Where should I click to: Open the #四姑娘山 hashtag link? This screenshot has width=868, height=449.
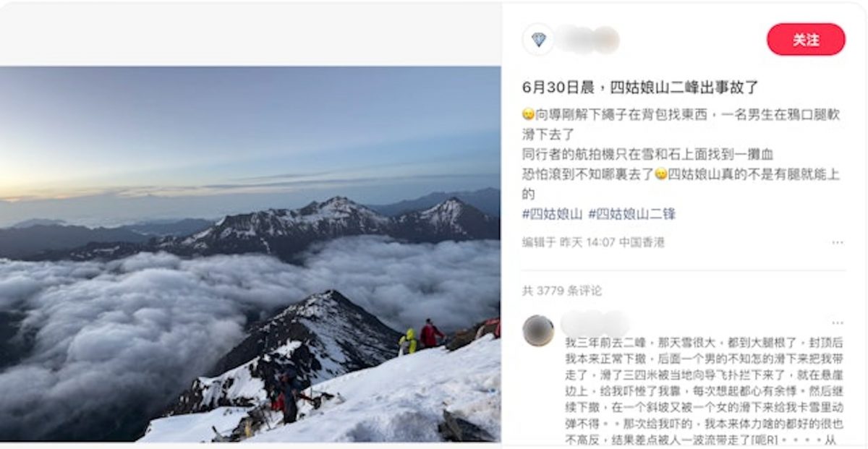552,214
